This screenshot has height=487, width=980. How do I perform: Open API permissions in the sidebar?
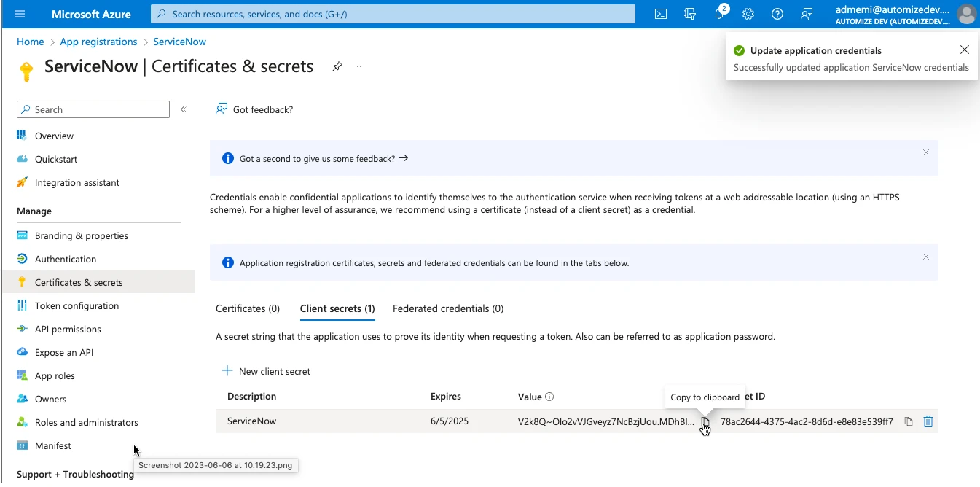click(68, 329)
